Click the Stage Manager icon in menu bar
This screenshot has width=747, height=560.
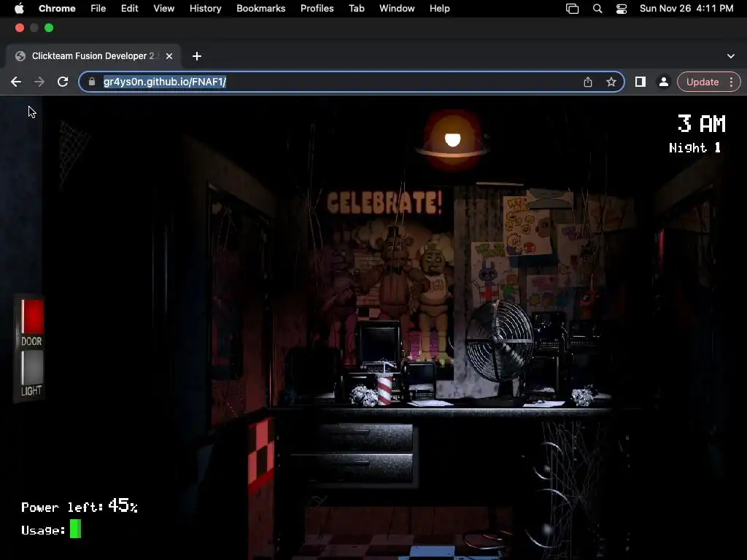tap(572, 9)
